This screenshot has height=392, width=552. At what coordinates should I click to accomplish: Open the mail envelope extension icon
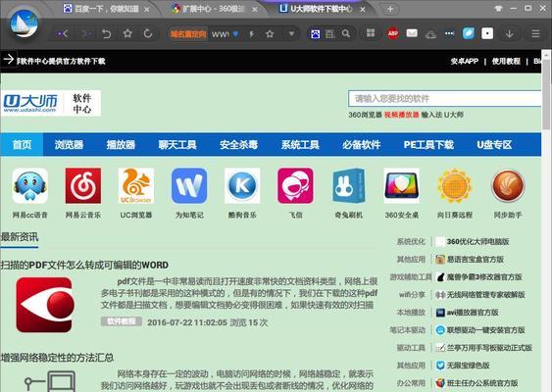tap(412, 33)
